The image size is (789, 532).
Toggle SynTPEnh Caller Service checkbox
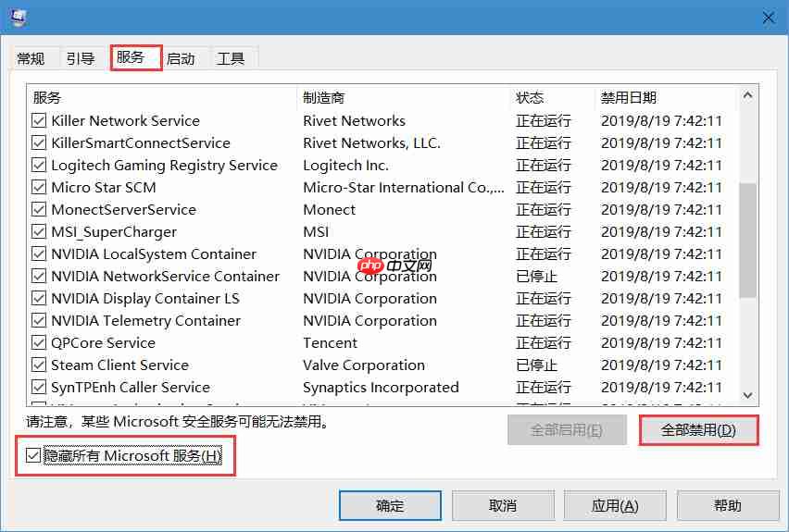(39, 387)
